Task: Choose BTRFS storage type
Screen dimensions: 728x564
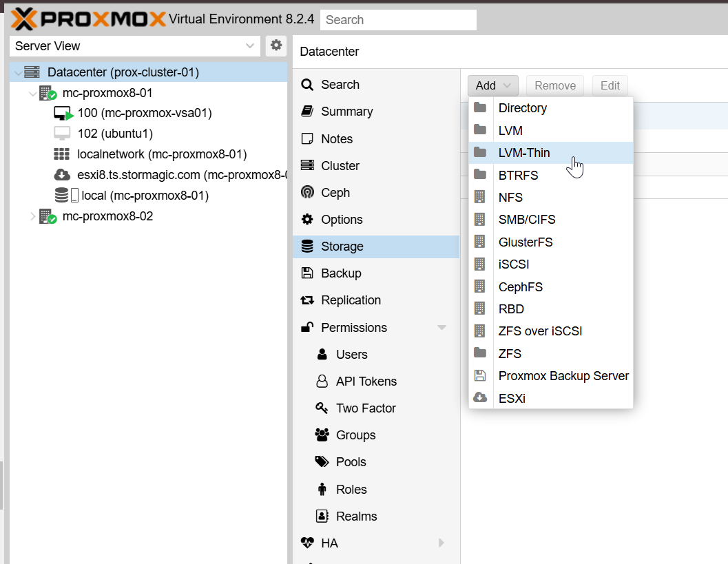Action: click(550, 175)
